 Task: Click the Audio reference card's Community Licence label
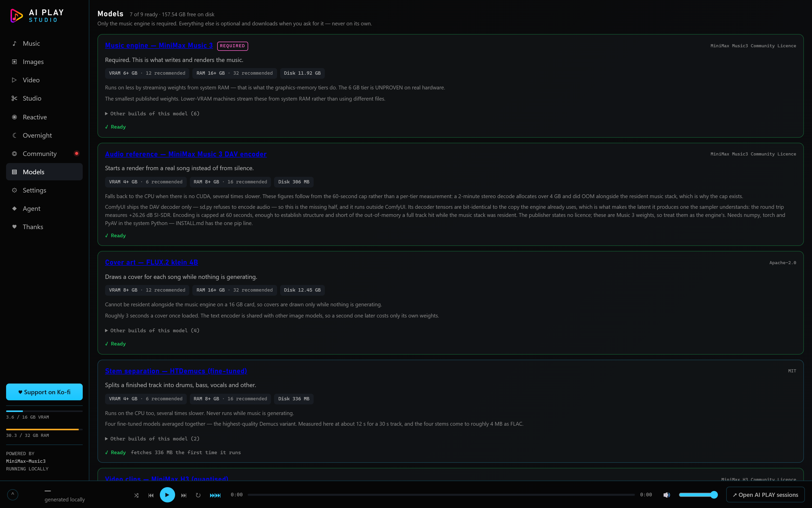coord(753,154)
